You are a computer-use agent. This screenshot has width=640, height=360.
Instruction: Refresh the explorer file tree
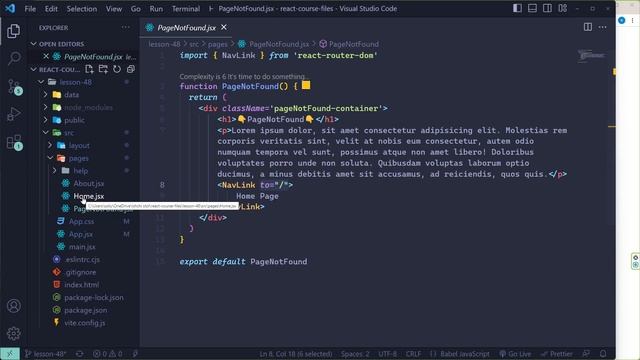pos(117,69)
